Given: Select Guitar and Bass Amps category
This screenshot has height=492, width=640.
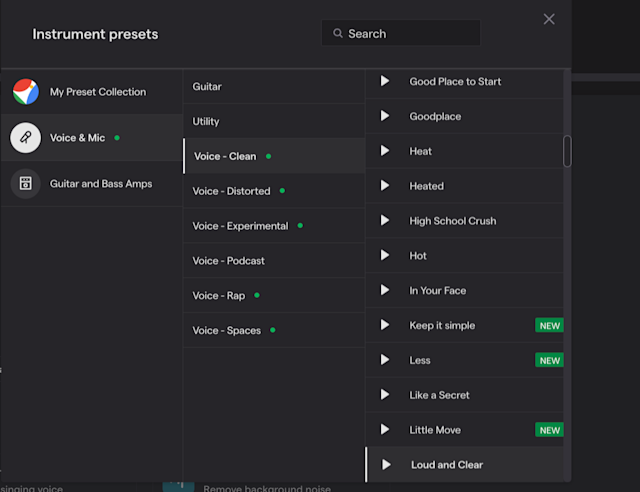Looking at the screenshot, I should (x=91, y=184).
